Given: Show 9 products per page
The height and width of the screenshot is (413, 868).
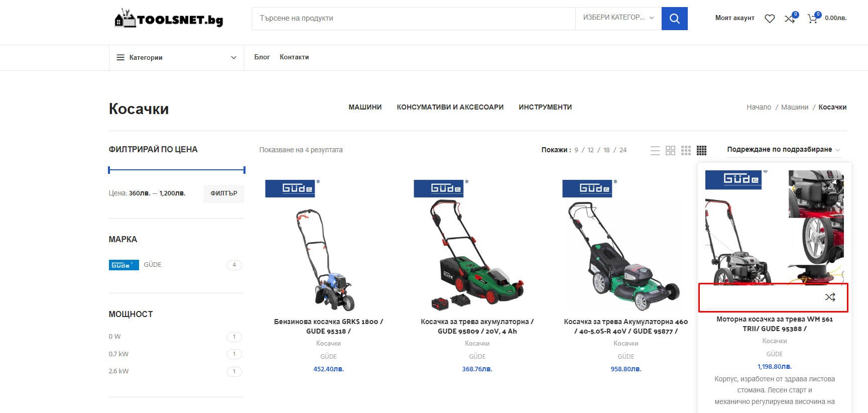Looking at the screenshot, I should [x=576, y=150].
